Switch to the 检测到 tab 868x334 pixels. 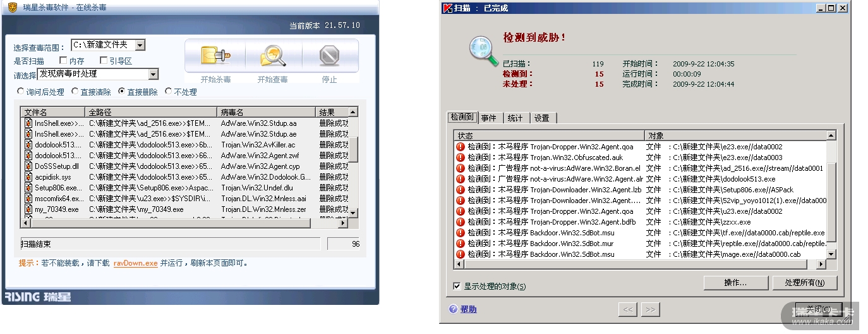462,118
